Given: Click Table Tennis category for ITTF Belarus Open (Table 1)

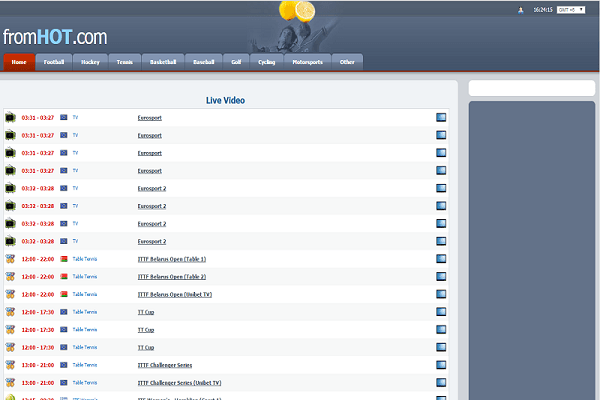Looking at the screenshot, I should click(x=85, y=259).
